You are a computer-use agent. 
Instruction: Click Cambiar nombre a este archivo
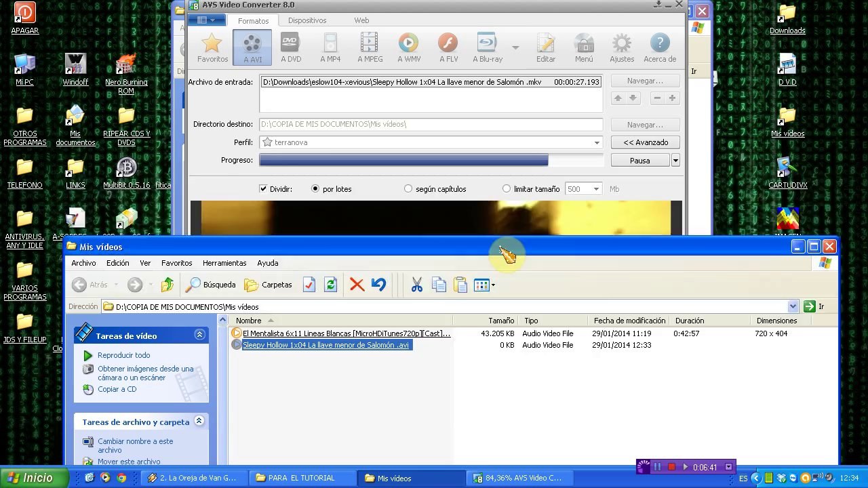click(x=135, y=445)
